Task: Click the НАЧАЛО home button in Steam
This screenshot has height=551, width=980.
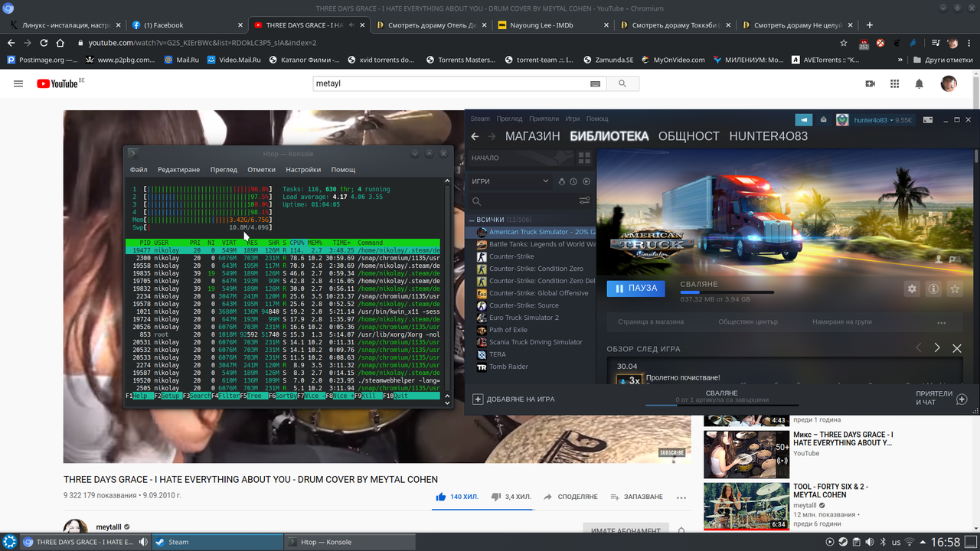Action: [521, 158]
